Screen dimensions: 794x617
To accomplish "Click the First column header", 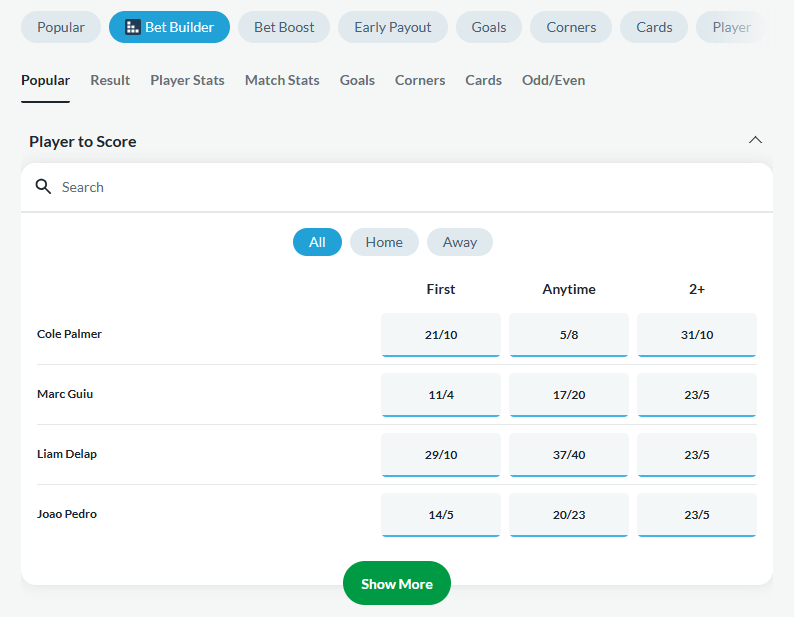I will coord(441,289).
